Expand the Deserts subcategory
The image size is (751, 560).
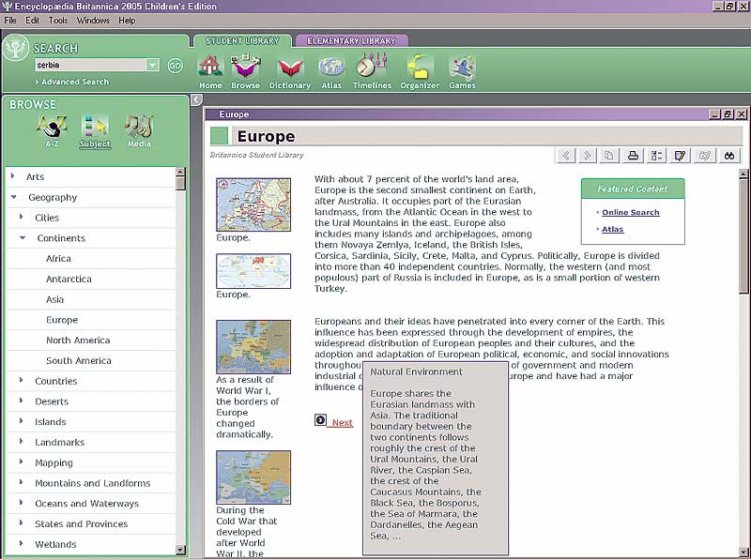(x=21, y=401)
